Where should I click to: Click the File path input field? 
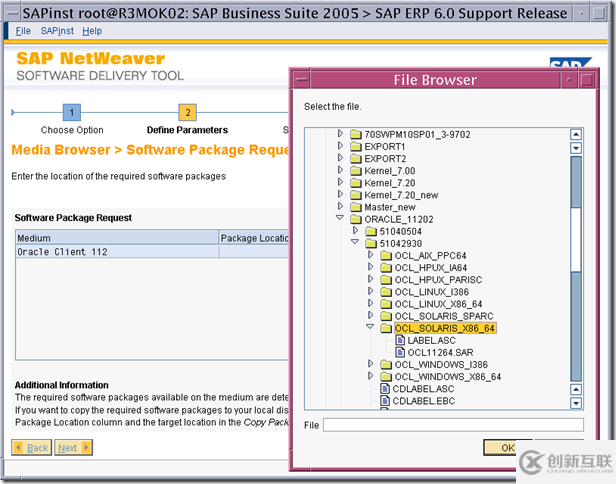coord(453,425)
